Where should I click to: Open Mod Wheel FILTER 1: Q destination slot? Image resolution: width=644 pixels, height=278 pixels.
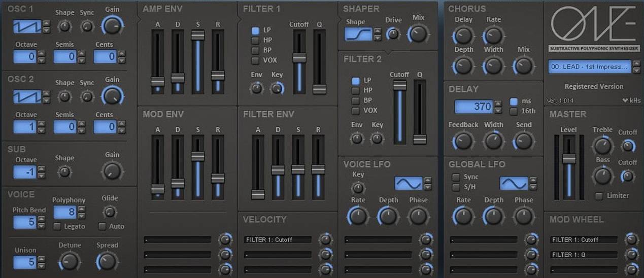click(x=584, y=255)
